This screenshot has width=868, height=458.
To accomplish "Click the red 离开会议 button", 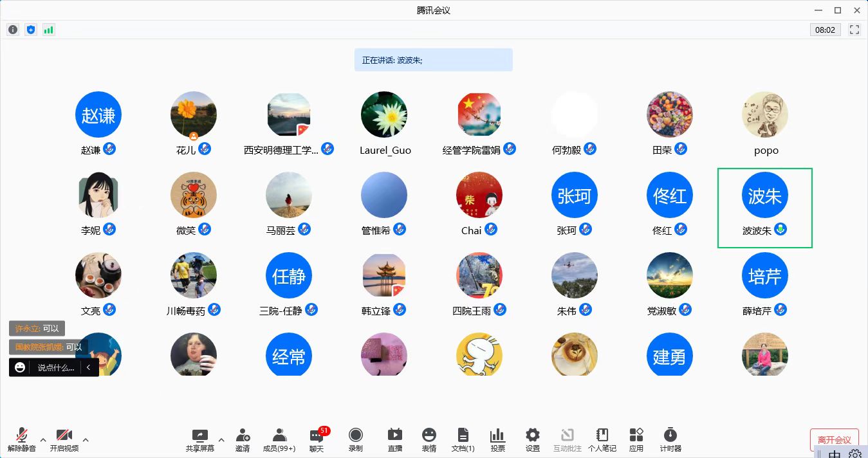I will click(834, 440).
